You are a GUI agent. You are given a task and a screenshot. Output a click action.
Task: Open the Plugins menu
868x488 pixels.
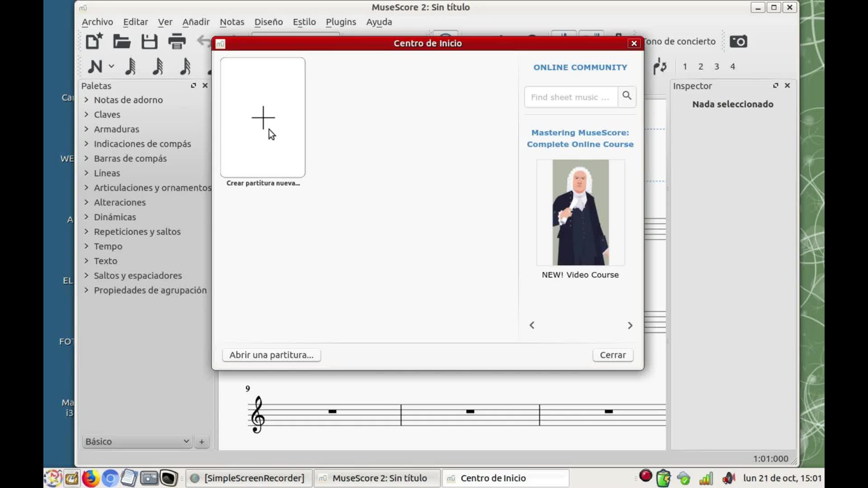pyautogui.click(x=341, y=22)
